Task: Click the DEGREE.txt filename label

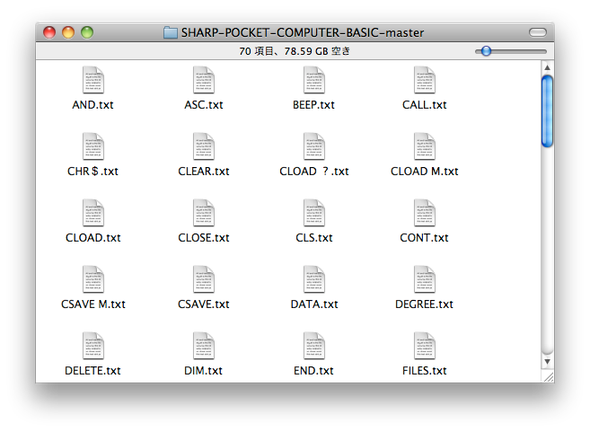Action: (424, 304)
